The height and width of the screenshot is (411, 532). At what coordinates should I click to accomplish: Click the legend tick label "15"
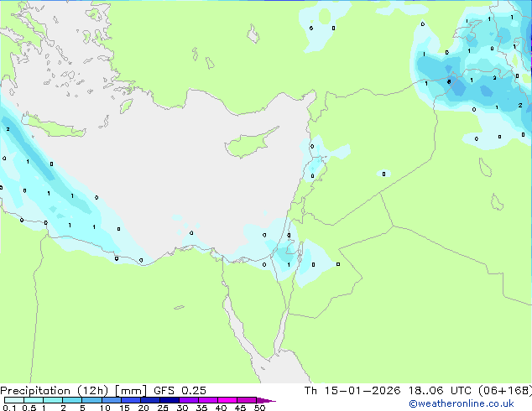(124, 408)
